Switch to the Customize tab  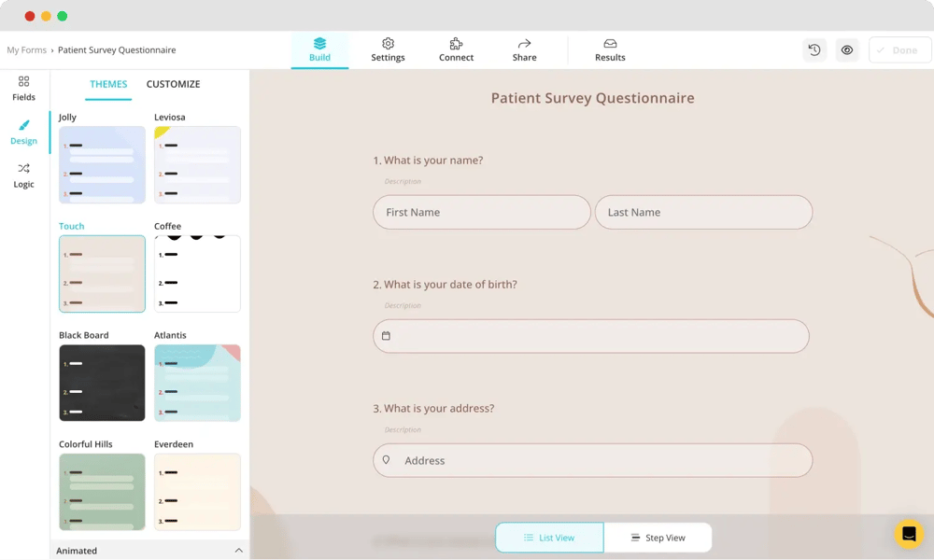[173, 84]
